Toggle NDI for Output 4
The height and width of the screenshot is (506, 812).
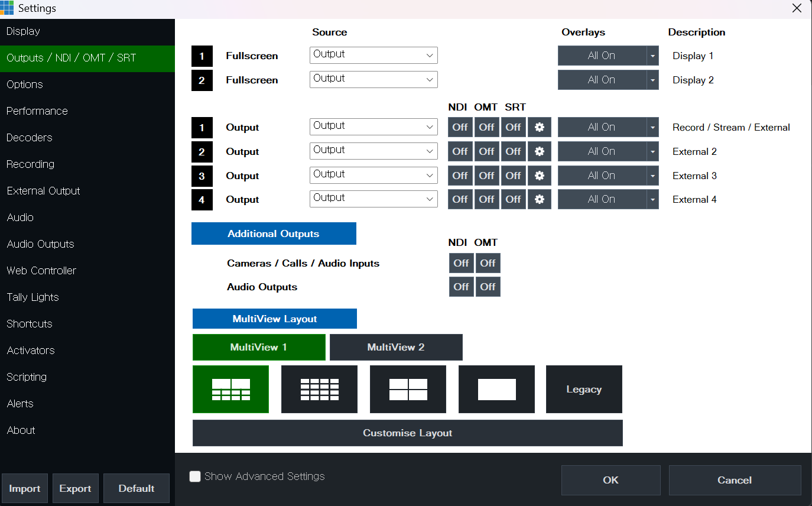click(x=460, y=199)
